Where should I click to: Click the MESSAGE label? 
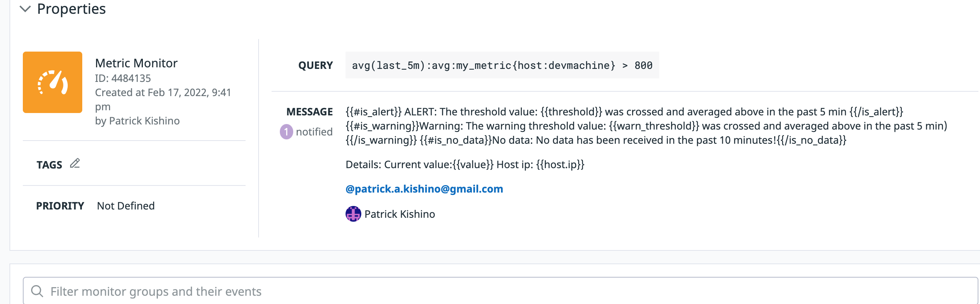click(x=309, y=112)
